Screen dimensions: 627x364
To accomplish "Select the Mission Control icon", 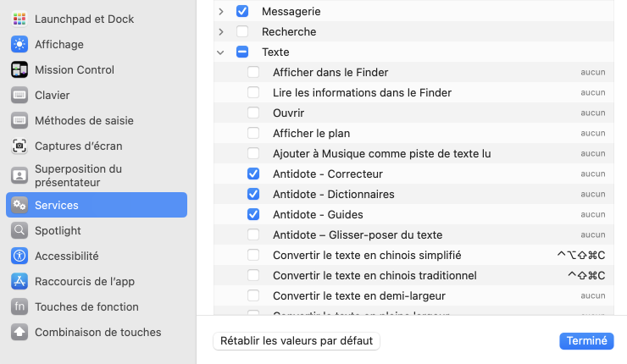I will (19, 69).
